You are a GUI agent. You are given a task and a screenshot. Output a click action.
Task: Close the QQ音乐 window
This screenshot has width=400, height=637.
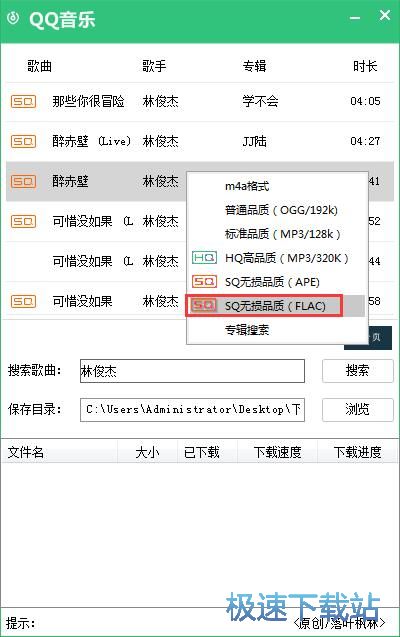click(385, 15)
